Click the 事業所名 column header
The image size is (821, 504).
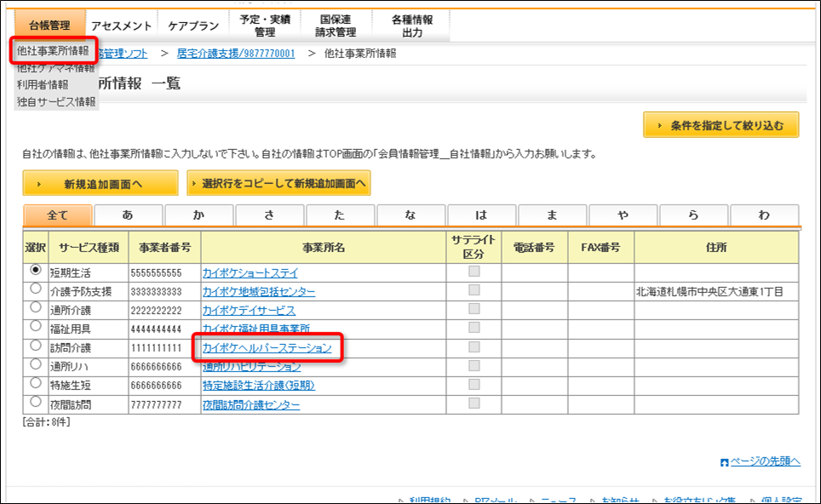tap(324, 248)
